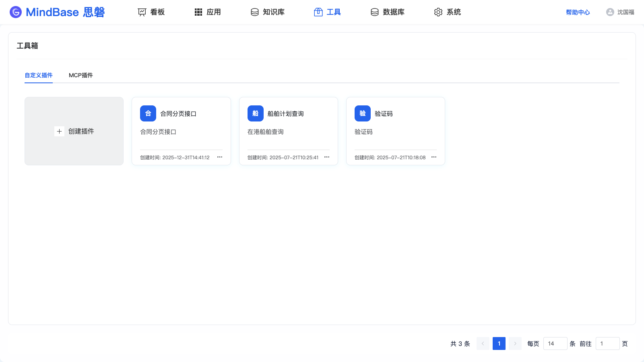Click the 共 3 条 total count text

tap(460, 344)
